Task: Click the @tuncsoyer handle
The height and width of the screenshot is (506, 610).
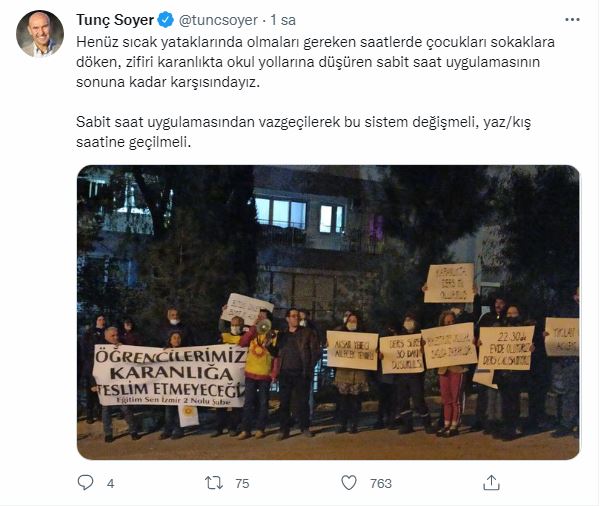Action: 218,20
